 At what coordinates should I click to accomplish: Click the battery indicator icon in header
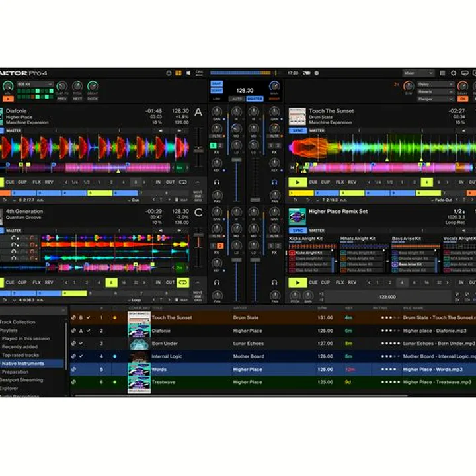point(307,73)
